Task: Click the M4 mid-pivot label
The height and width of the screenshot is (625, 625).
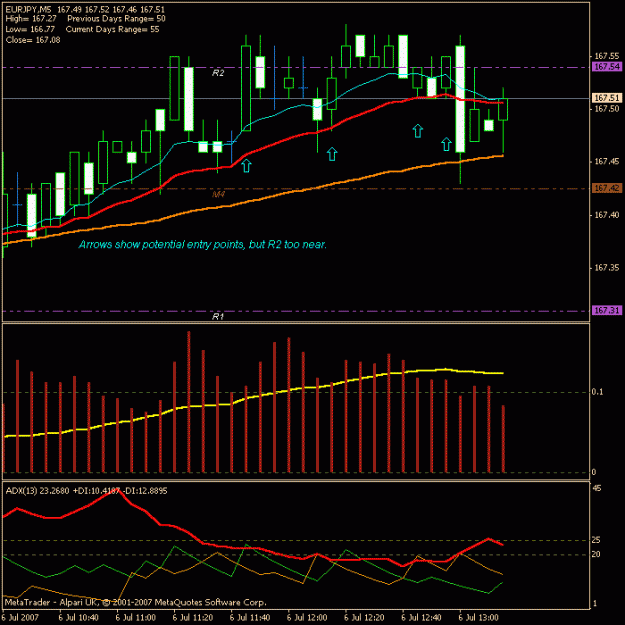Action: click(218, 195)
